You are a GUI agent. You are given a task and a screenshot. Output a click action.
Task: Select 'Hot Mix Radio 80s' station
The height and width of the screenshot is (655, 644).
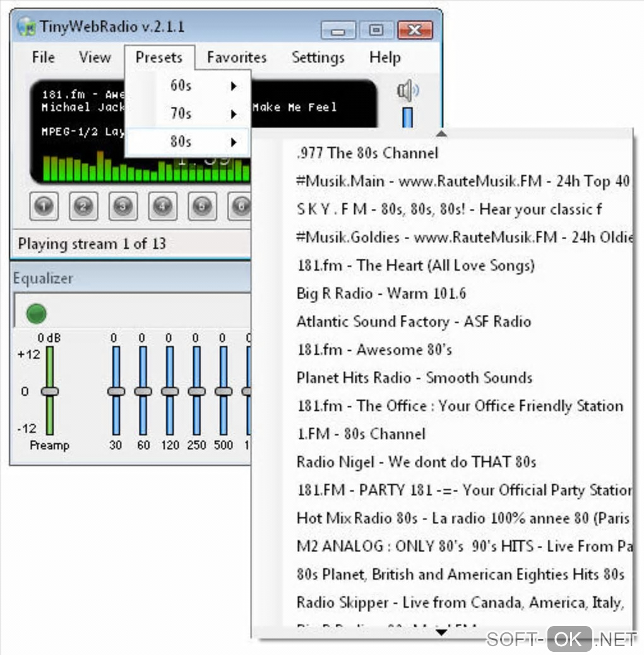[442, 518]
